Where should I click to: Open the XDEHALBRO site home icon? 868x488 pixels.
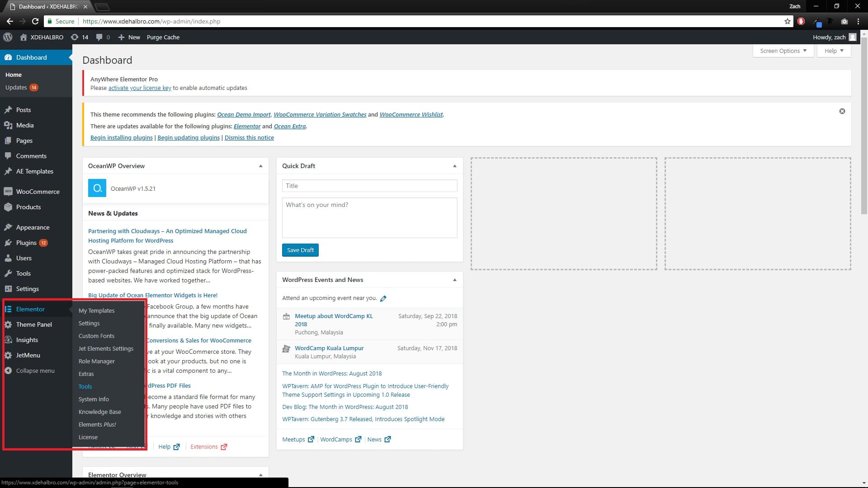(x=24, y=37)
